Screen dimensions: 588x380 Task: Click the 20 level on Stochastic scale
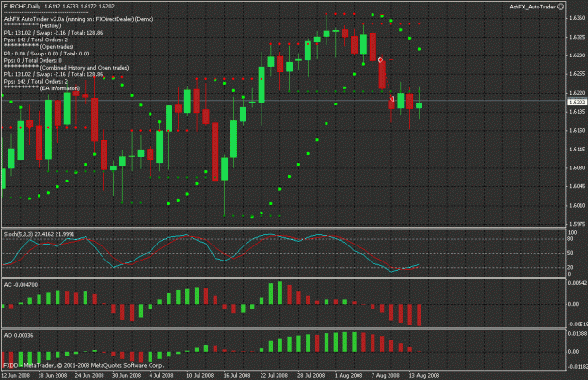coord(571,267)
